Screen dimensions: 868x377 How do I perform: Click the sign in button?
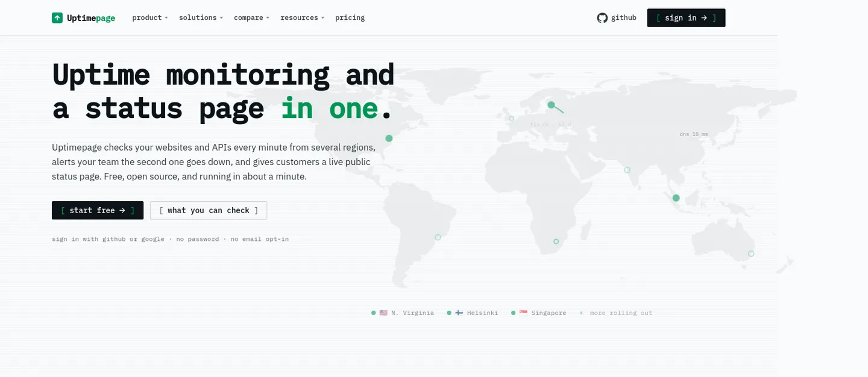click(x=686, y=18)
